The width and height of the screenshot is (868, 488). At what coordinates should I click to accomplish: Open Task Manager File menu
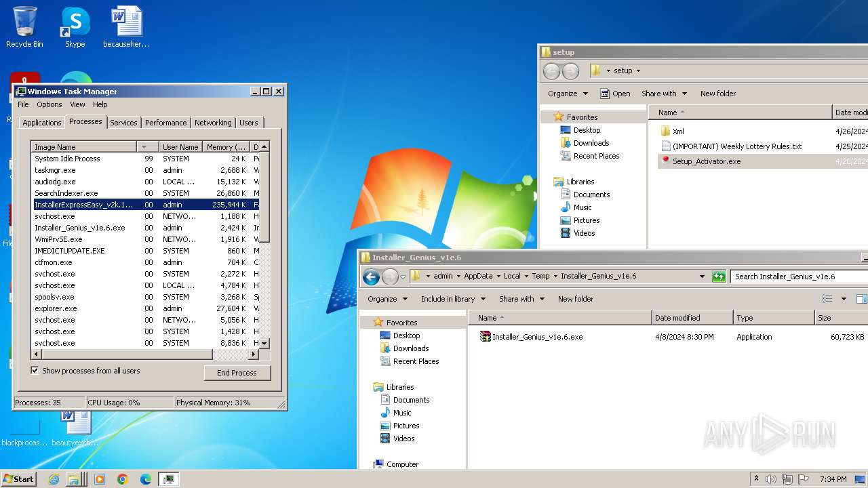tap(23, 104)
